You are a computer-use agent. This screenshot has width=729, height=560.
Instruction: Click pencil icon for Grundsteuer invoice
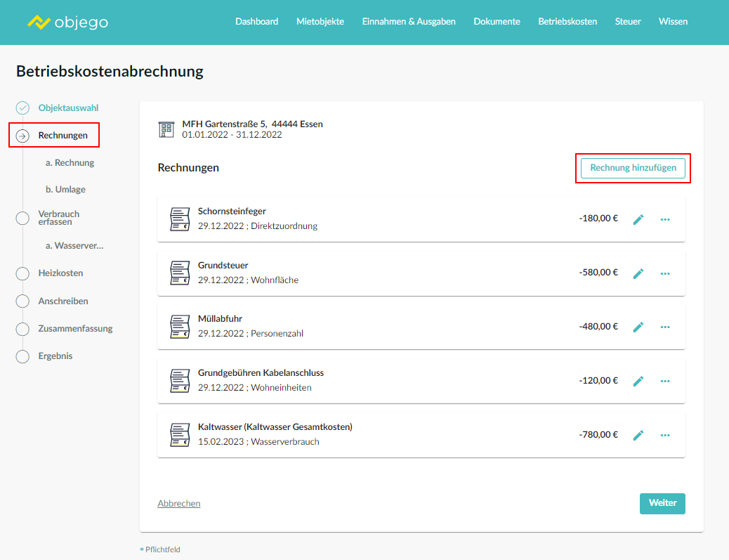click(x=638, y=273)
